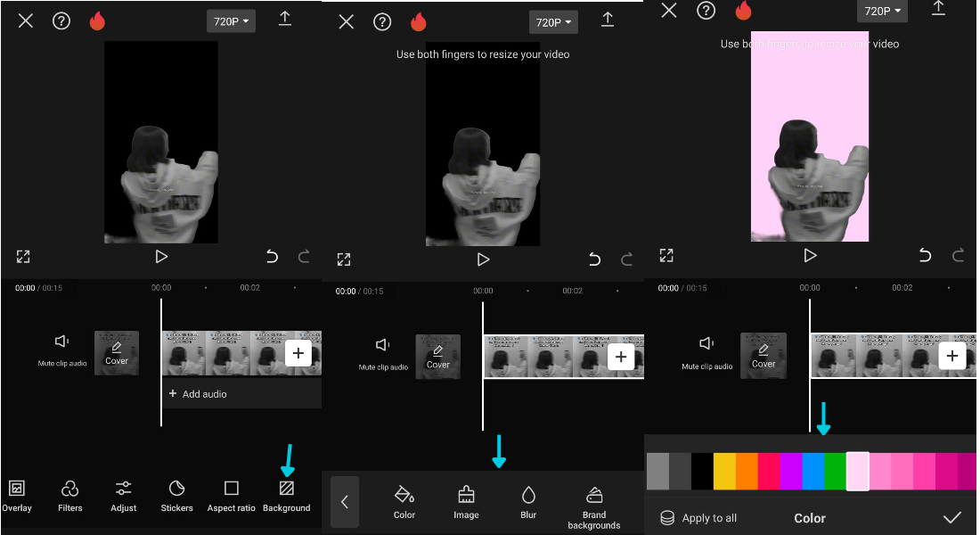The width and height of the screenshot is (980, 535).
Task: Toggle Mute clip audio in right panel
Action: click(706, 353)
